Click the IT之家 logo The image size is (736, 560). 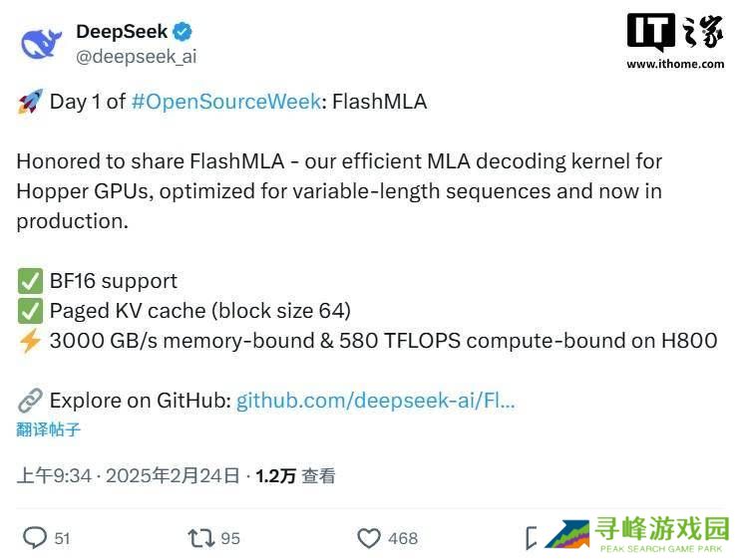click(x=675, y=40)
